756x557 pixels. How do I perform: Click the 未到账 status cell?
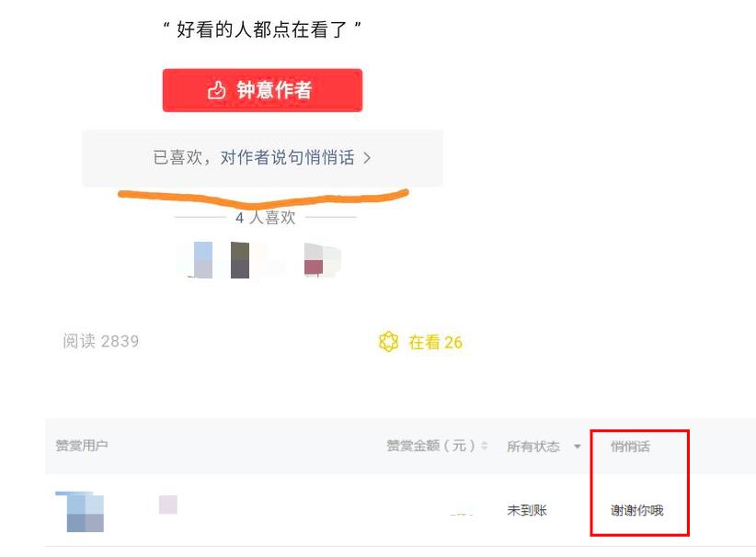click(527, 510)
